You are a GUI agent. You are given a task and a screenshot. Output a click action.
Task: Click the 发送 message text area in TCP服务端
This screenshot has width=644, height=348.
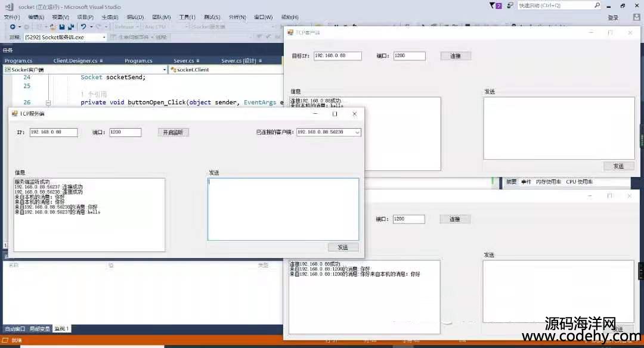[x=283, y=209]
